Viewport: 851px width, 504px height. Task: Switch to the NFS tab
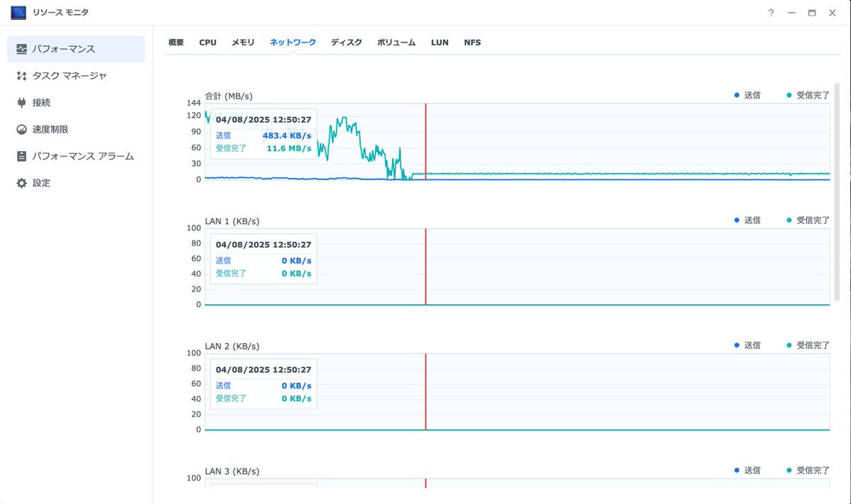(472, 43)
